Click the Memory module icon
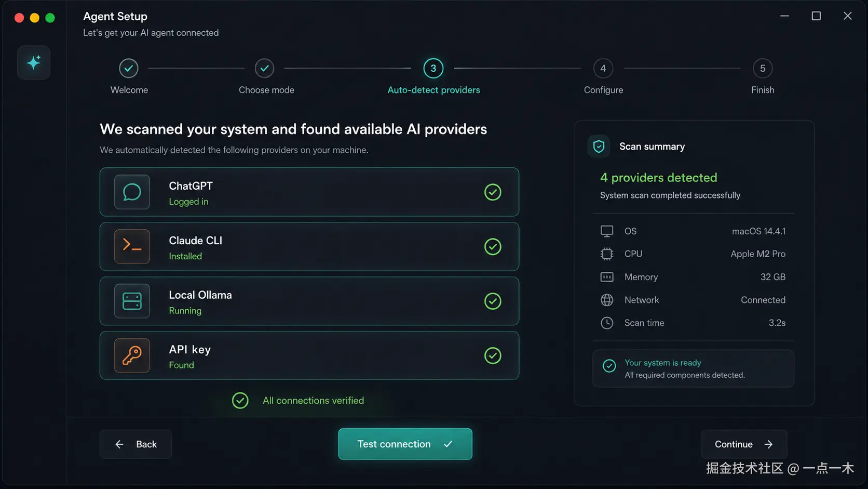 pyautogui.click(x=607, y=277)
